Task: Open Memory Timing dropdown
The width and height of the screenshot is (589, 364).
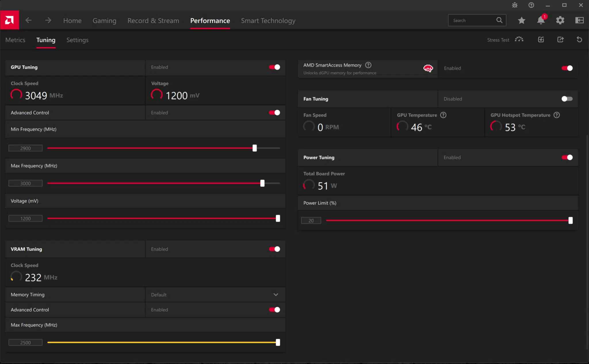Action: [215, 295]
